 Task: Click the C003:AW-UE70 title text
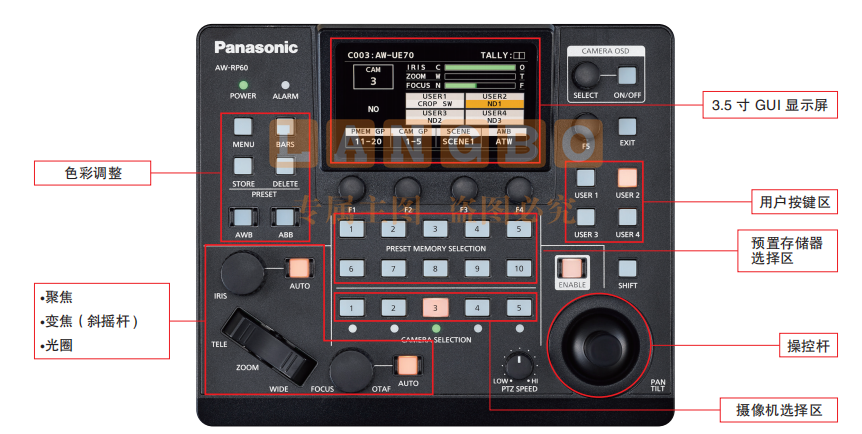[x=380, y=55]
